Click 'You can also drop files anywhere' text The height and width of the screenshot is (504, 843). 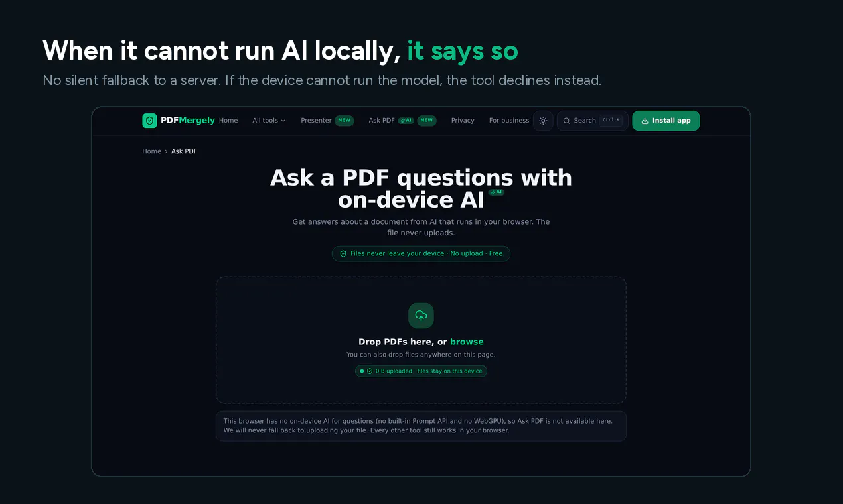click(x=421, y=355)
